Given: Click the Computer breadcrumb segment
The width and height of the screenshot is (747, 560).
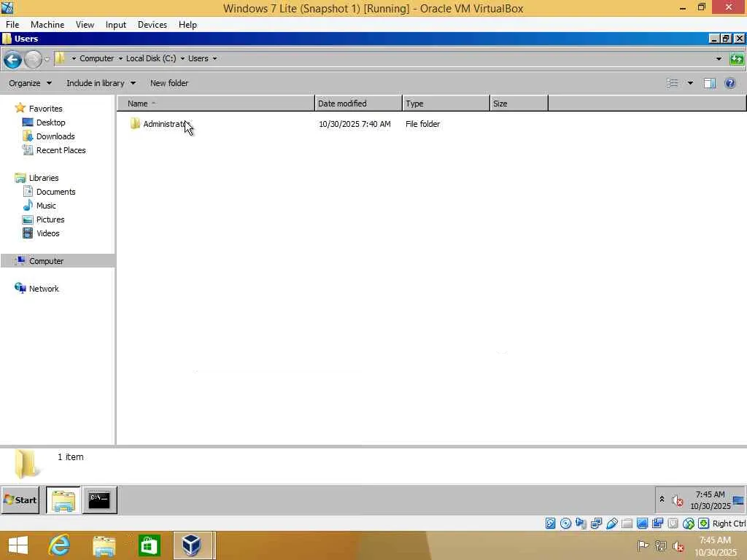Looking at the screenshot, I should tap(97, 58).
